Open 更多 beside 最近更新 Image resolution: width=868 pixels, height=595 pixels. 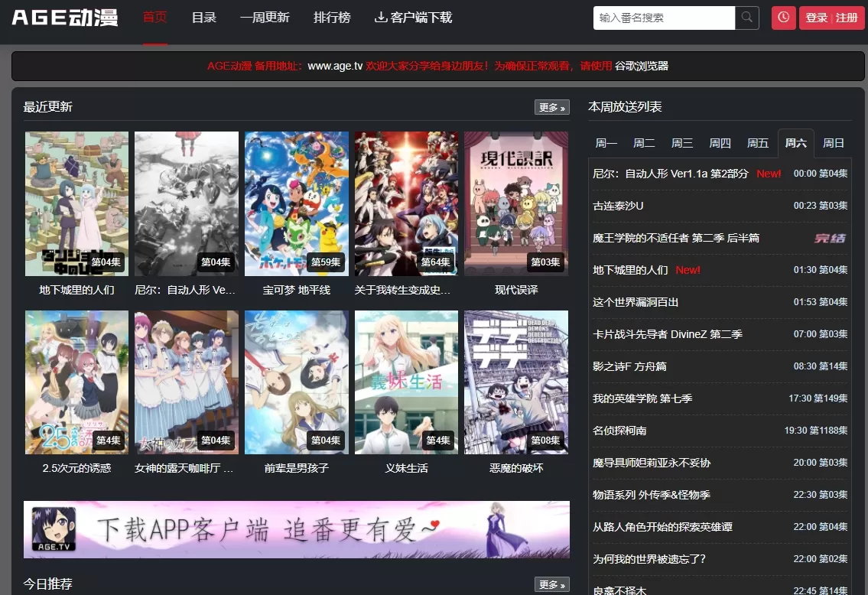tap(552, 107)
